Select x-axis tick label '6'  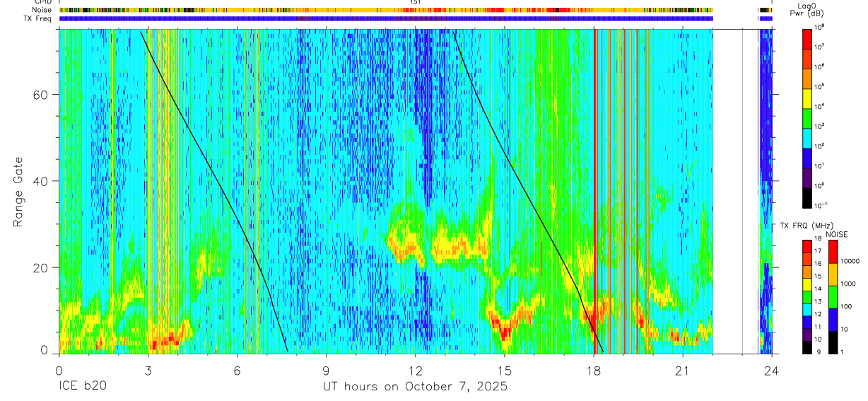coord(237,371)
